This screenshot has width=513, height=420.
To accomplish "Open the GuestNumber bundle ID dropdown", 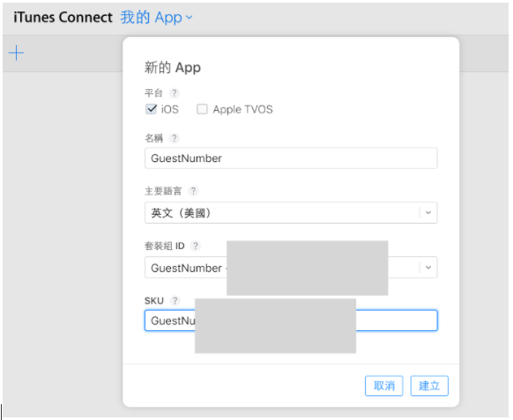I will 291,268.
